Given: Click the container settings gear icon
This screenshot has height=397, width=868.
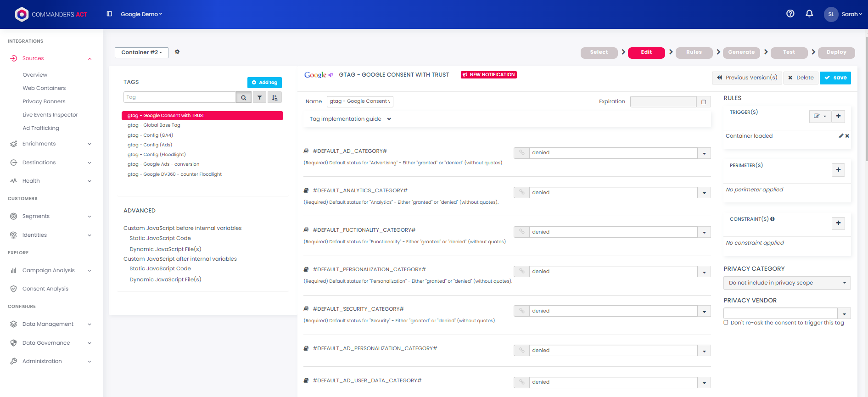Looking at the screenshot, I should point(177,52).
